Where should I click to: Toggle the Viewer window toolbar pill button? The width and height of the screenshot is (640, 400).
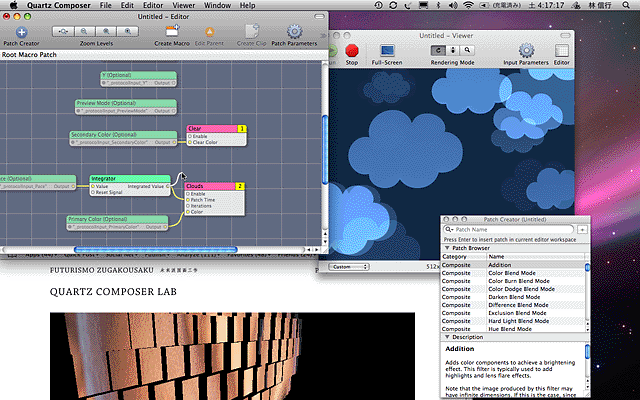[x=565, y=36]
